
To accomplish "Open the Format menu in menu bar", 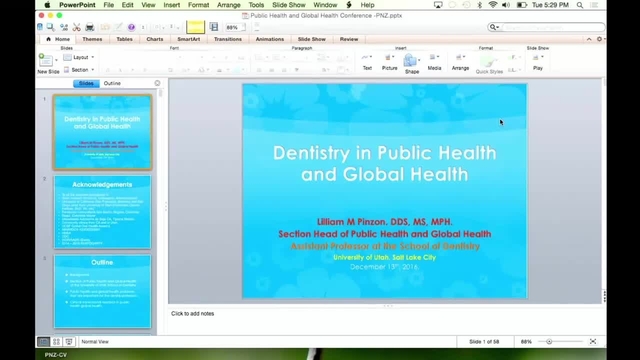I will [x=198, y=5].
